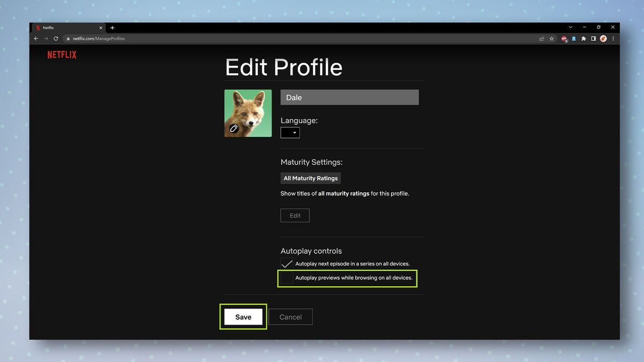Viewport: 644px width, 362px height.
Task: Uncheck autoplay next episode in a series
Action: coord(286,263)
